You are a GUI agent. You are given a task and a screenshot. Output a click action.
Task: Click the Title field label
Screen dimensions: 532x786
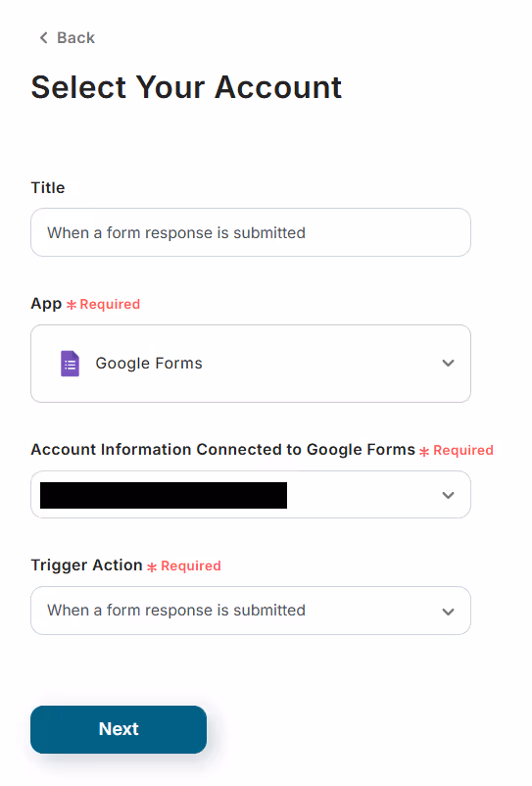pos(48,187)
